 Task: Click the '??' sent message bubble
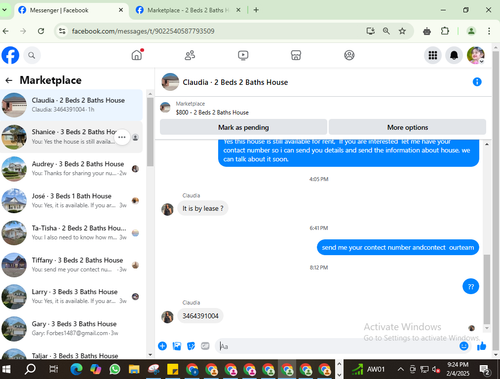click(x=471, y=286)
